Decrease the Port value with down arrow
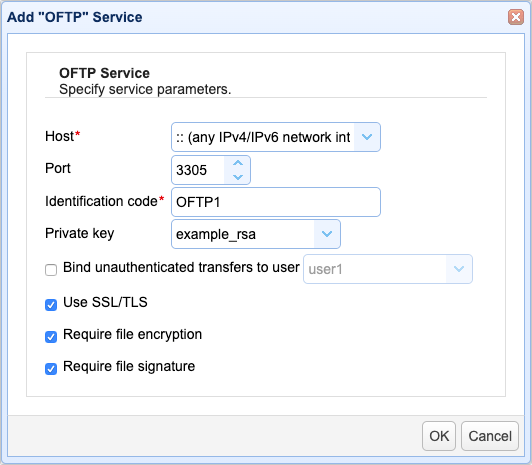 (x=238, y=177)
